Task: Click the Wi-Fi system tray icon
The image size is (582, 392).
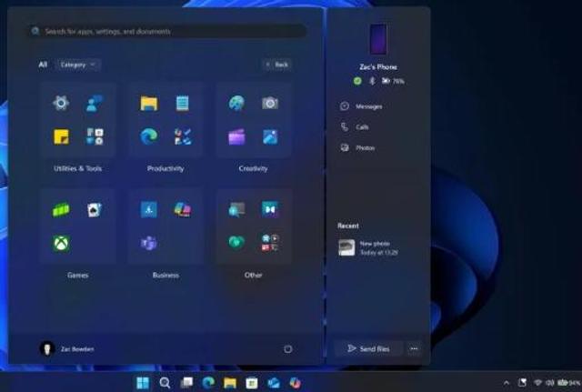Action: [537, 382]
